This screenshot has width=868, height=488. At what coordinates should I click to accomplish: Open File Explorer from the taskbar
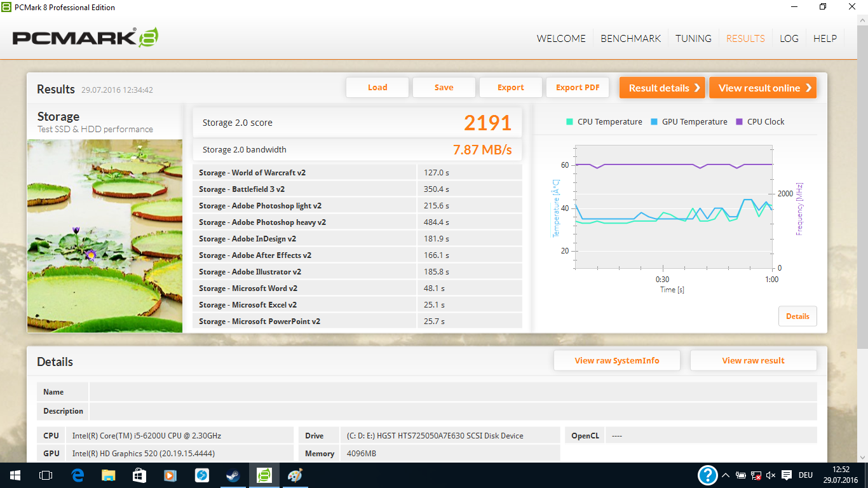[109, 475]
